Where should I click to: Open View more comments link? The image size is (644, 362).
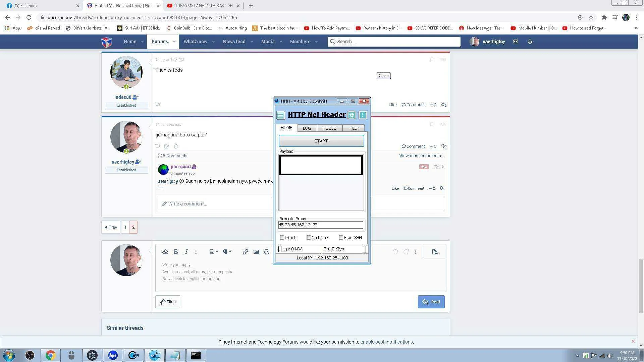click(x=421, y=156)
